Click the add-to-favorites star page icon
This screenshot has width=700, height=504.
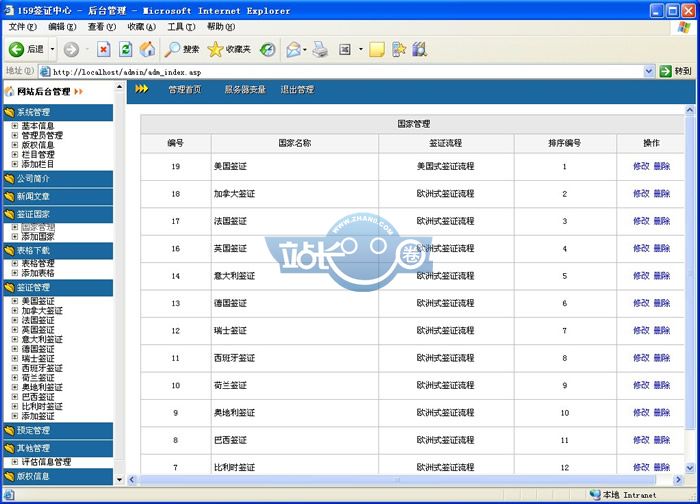399,49
